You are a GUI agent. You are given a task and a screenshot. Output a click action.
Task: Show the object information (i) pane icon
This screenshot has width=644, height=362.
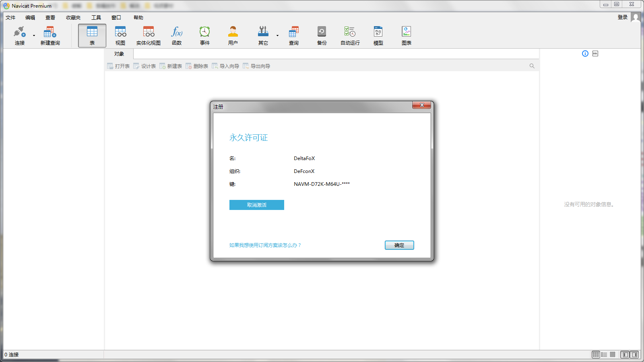pos(585,53)
